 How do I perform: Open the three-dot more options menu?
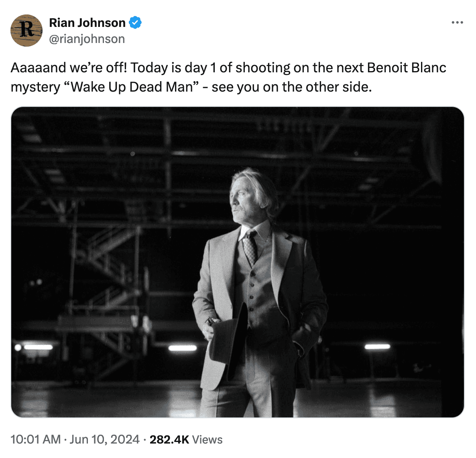(x=457, y=22)
